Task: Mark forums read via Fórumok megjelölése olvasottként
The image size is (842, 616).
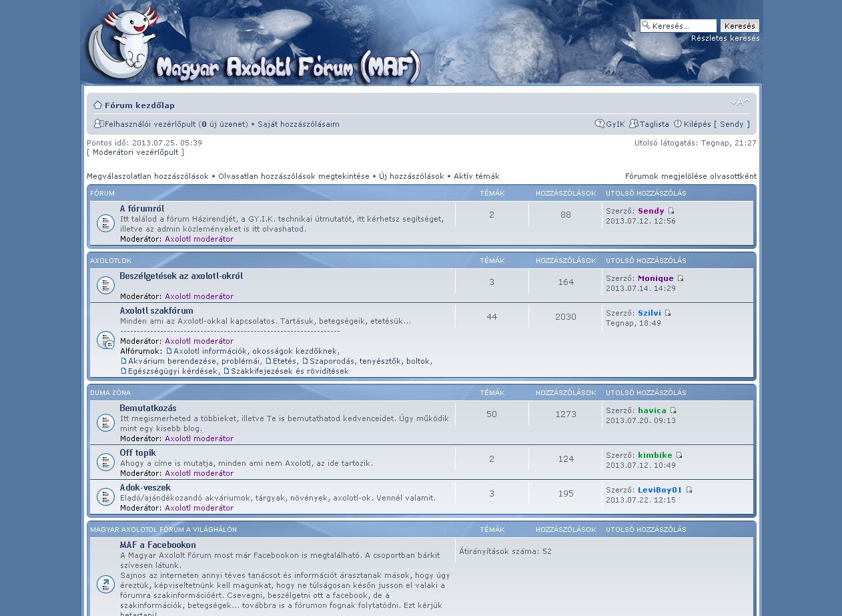Action: (x=691, y=176)
